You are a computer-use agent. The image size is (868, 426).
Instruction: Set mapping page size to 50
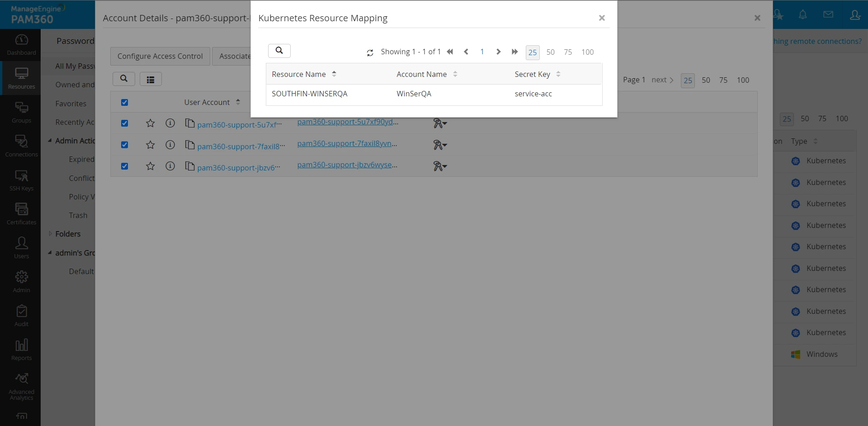(550, 52)
